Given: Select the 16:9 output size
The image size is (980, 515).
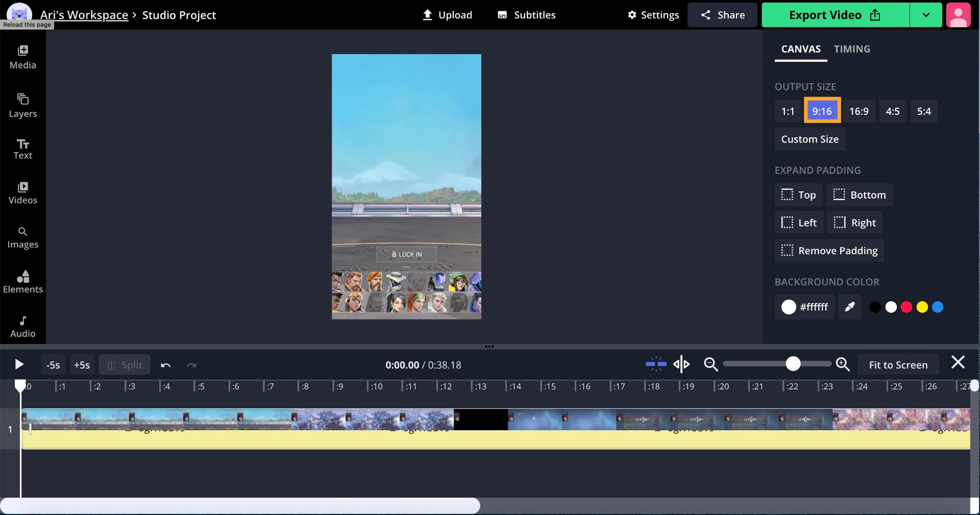Looking at the screenshot, I should pyautogui.click(x=859, y=111).
